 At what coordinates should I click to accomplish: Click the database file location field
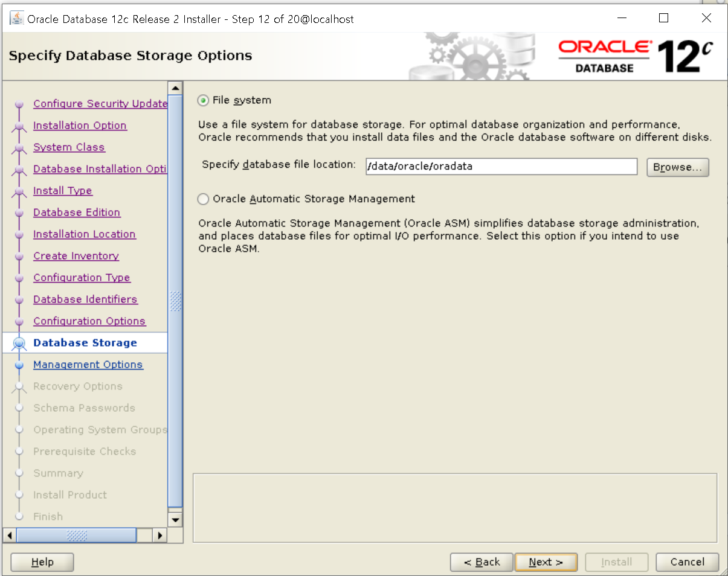click(x=501, y=167)
